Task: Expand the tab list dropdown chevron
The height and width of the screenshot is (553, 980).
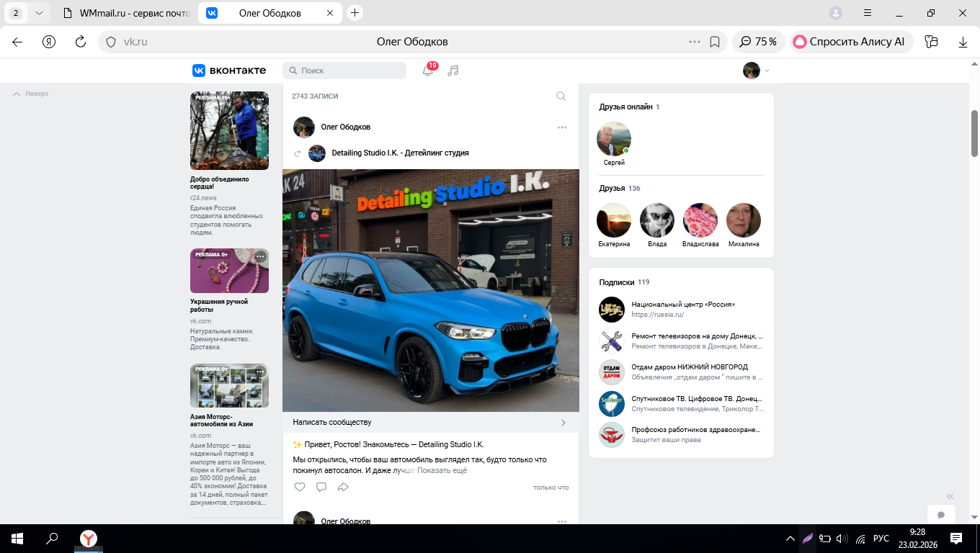Action: click(39, 13)
